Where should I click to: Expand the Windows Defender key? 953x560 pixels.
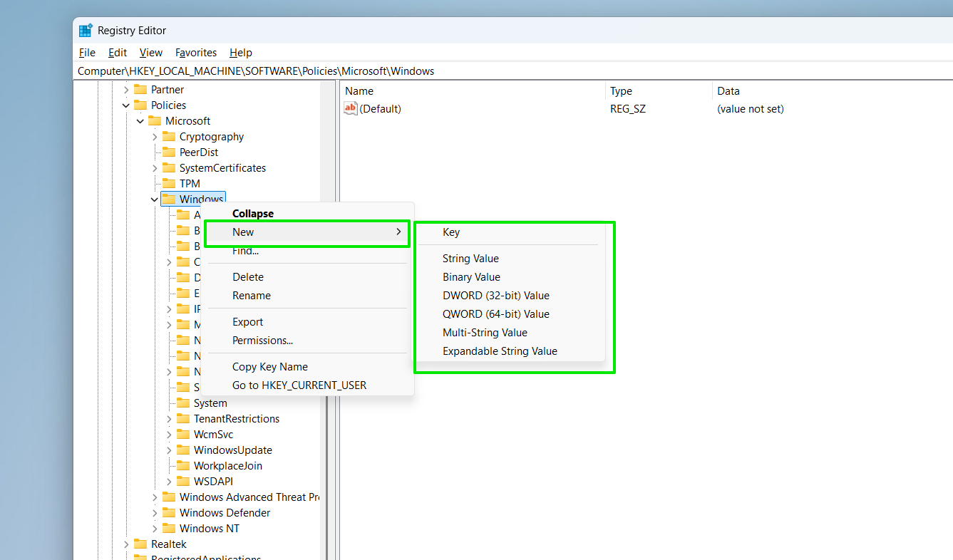coord(155,513)
